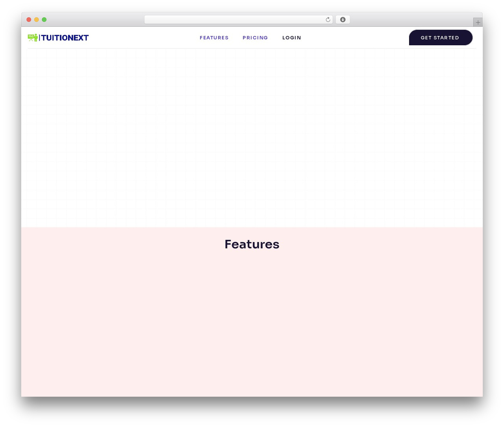
Task: Minimize the window with the yellow button
Action: point(37,20)
